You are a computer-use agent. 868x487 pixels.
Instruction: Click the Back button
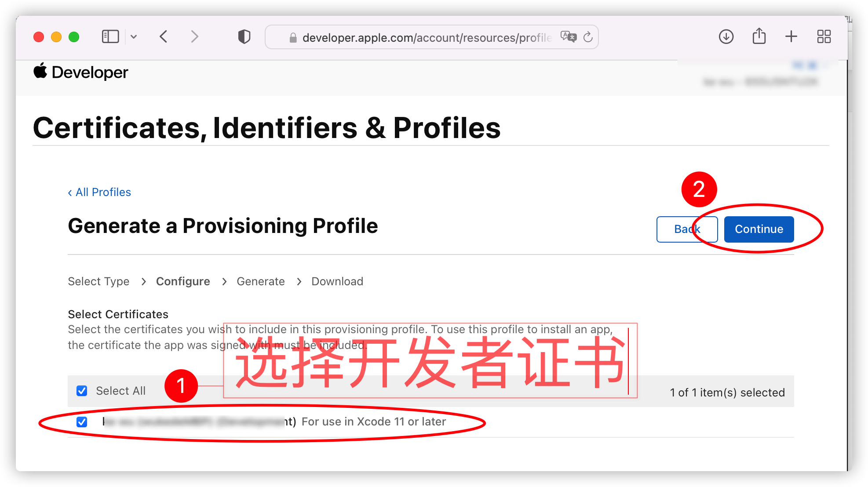tap(687, 229)
